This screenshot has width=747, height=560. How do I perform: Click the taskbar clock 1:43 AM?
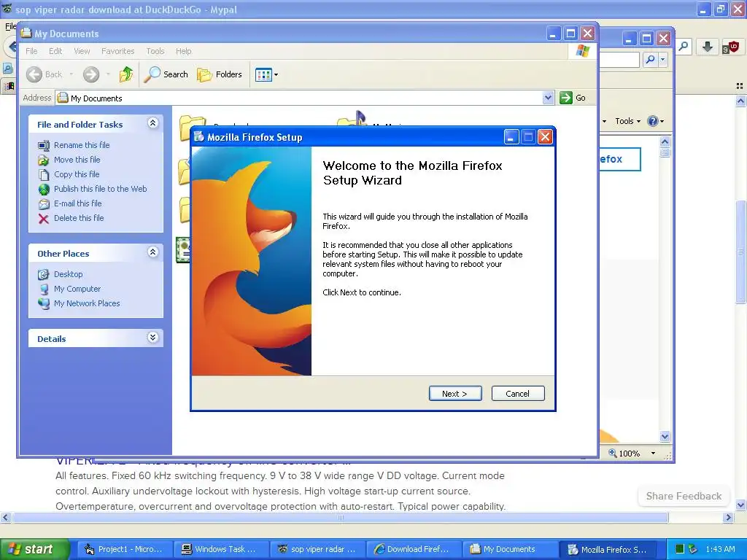pyautogui.click(x=720, y=549)
